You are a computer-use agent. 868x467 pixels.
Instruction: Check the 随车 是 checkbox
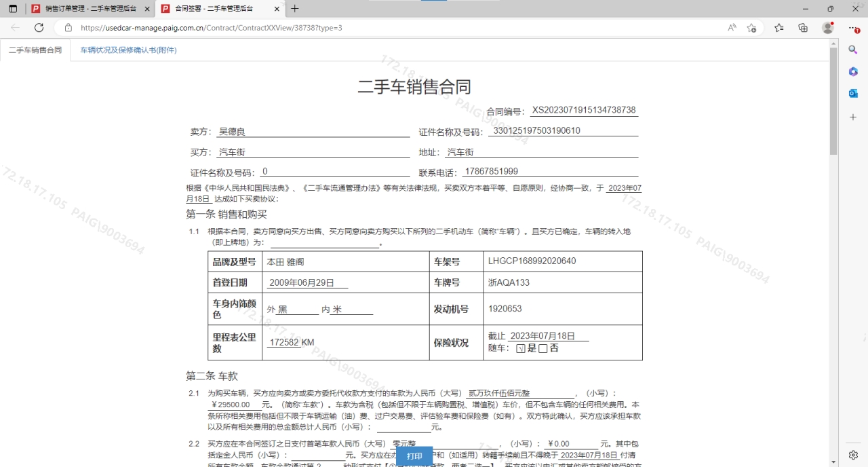pyautogui.click(x=521, y=348)
